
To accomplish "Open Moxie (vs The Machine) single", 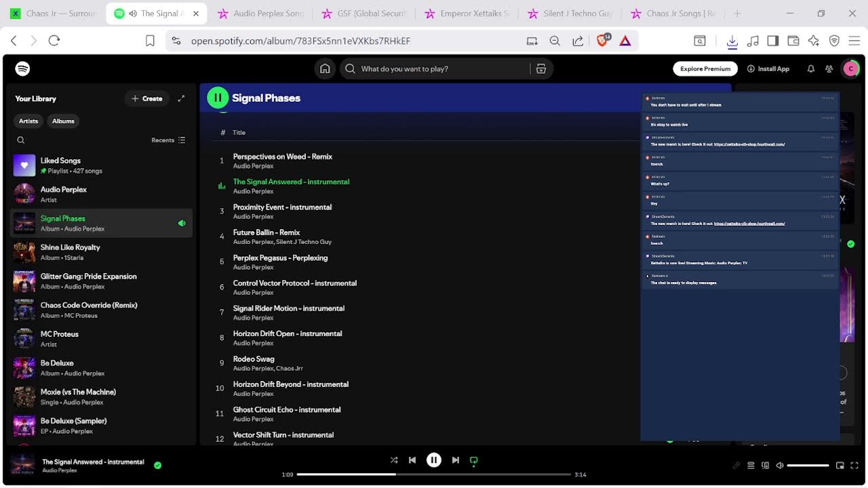I will coord(102,396).
